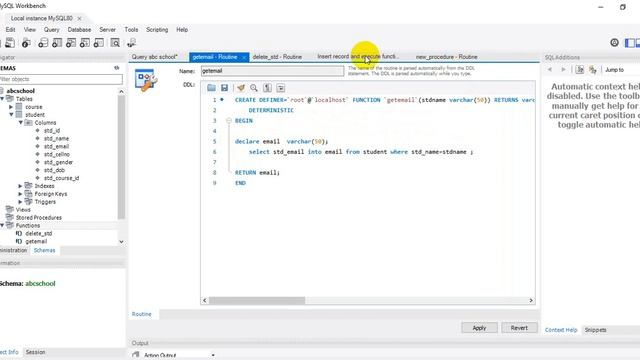Open the Server menu

[107, 30]
